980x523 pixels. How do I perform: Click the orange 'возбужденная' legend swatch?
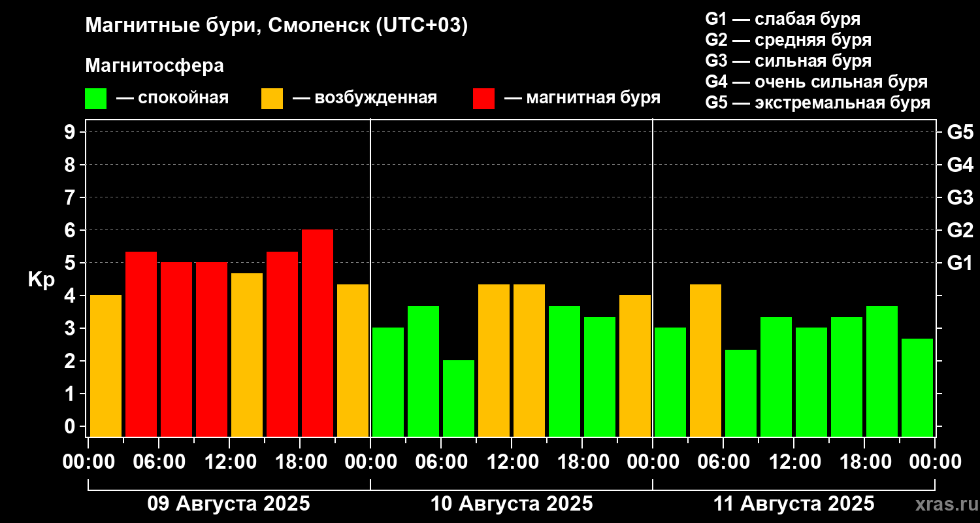point(272,99)
